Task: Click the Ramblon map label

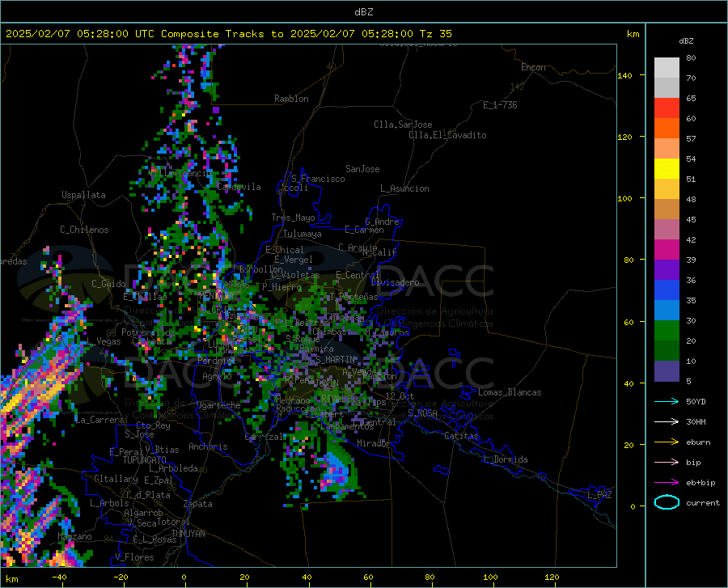Action: pos(291,99)
